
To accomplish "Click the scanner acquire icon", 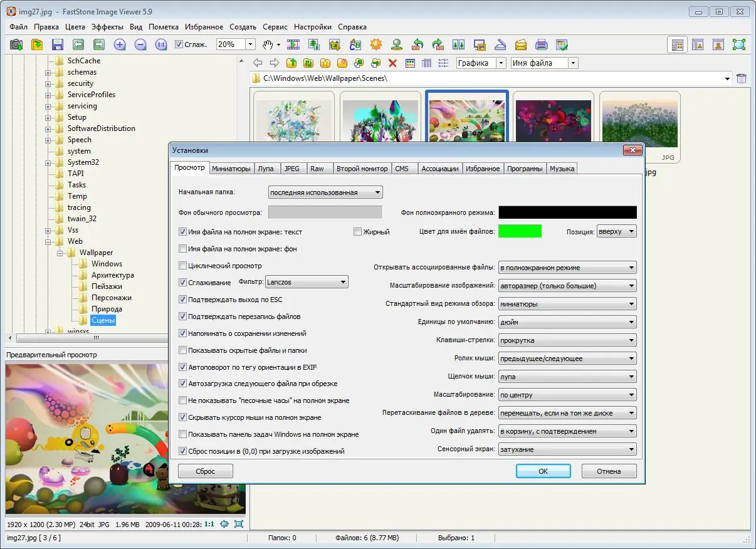I will pos(500,44).
